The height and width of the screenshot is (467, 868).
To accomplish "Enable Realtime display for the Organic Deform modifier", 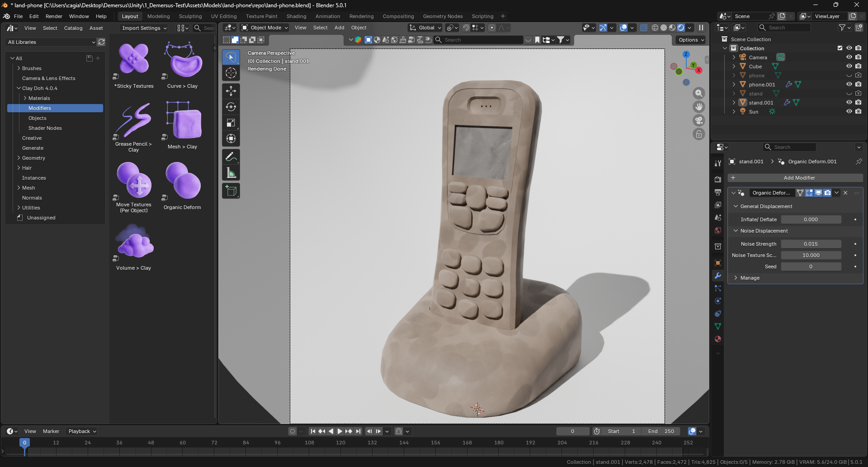I will coord(818,193).
